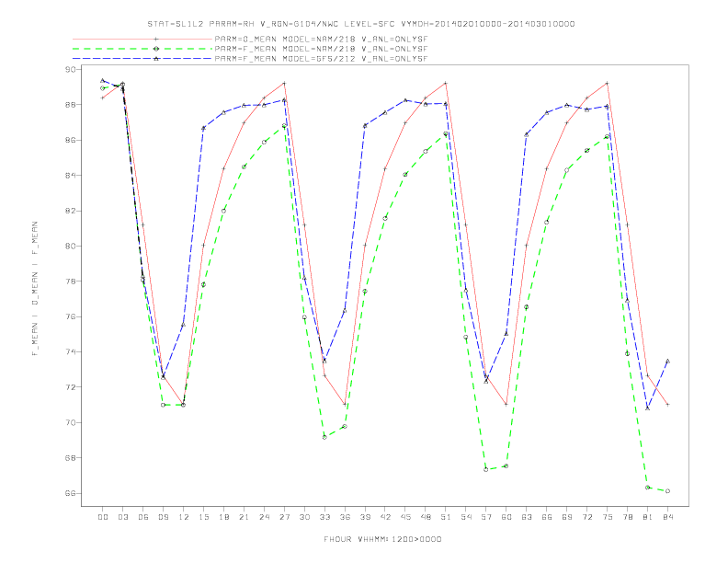Select the O_MEAN NAM/218 legend label
This screenshot has height=563, width=728.
pos(321,39)
